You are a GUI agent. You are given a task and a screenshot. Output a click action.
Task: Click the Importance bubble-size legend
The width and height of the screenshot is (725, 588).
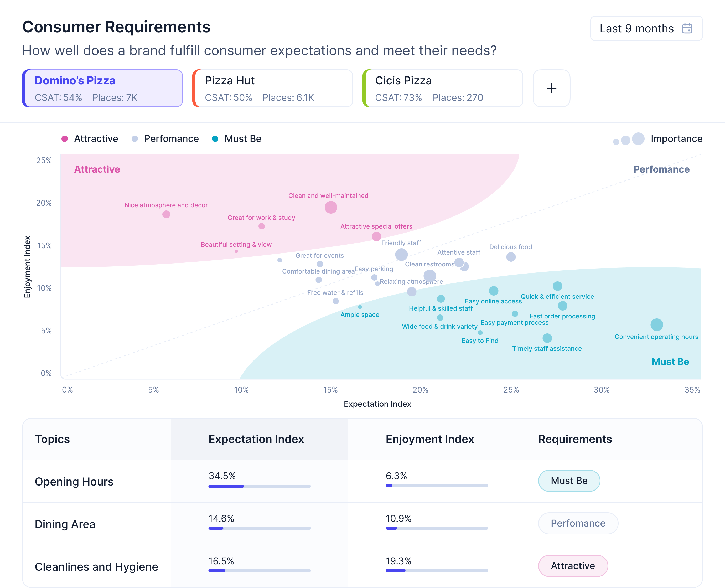coord(657,138)
